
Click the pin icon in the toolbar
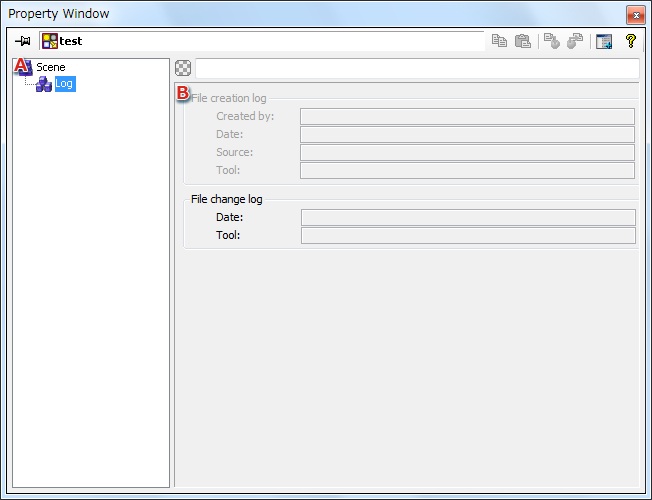click(x=23, y=41)
